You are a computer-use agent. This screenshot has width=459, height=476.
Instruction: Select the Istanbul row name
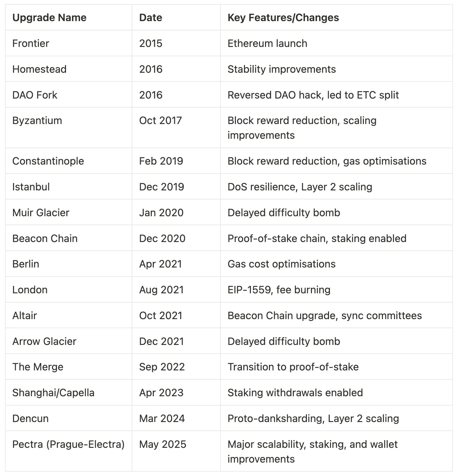pos(31,187)
